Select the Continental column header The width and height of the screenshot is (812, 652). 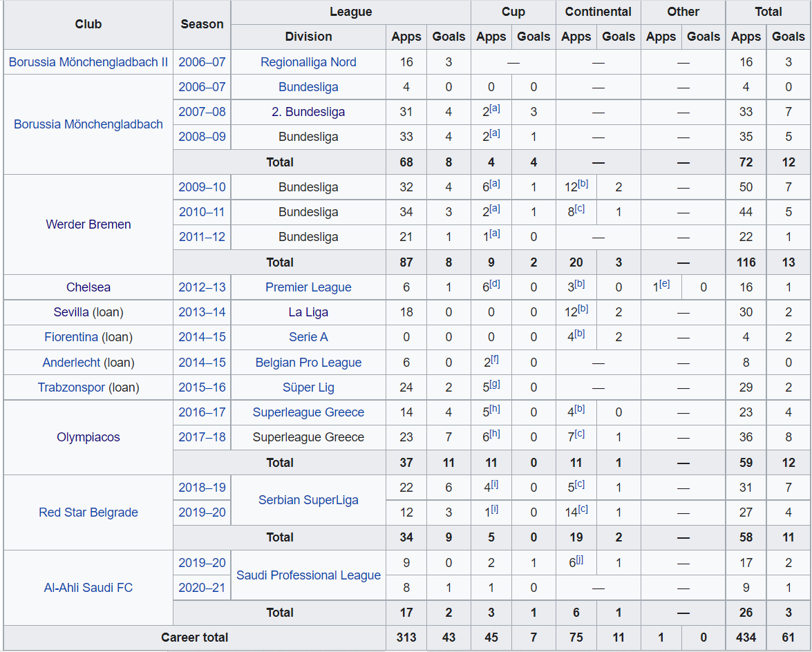tap(598, 12)
